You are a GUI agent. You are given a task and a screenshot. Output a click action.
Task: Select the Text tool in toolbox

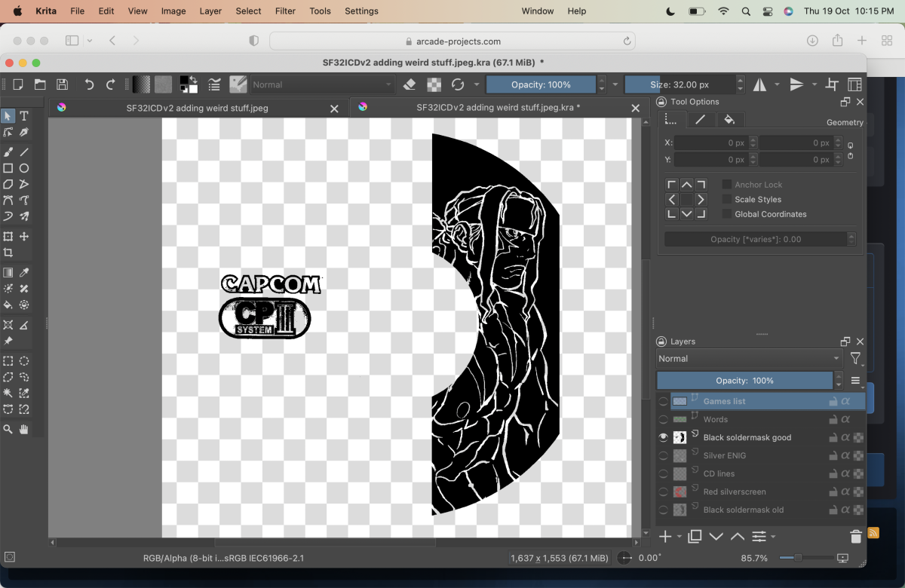[24, 116]
